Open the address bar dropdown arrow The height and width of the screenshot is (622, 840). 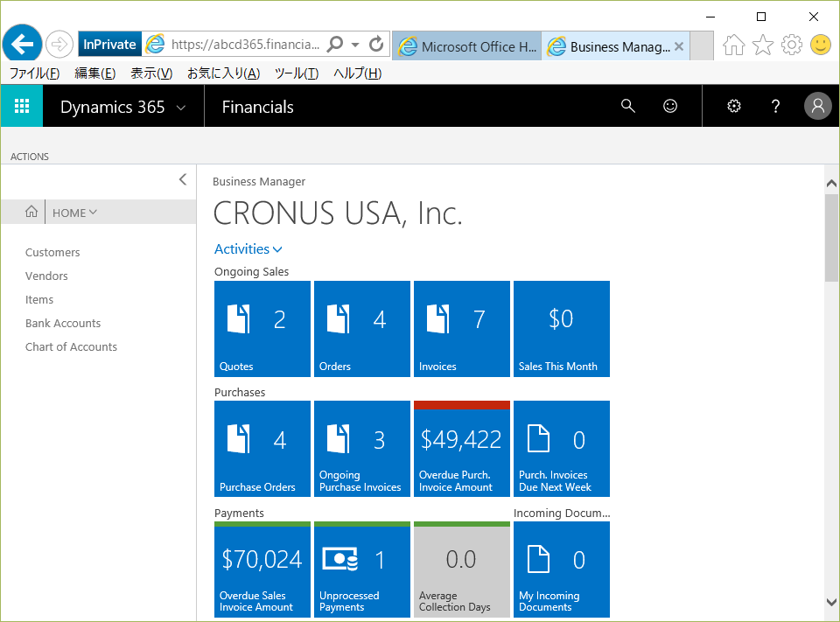[355, 45]
